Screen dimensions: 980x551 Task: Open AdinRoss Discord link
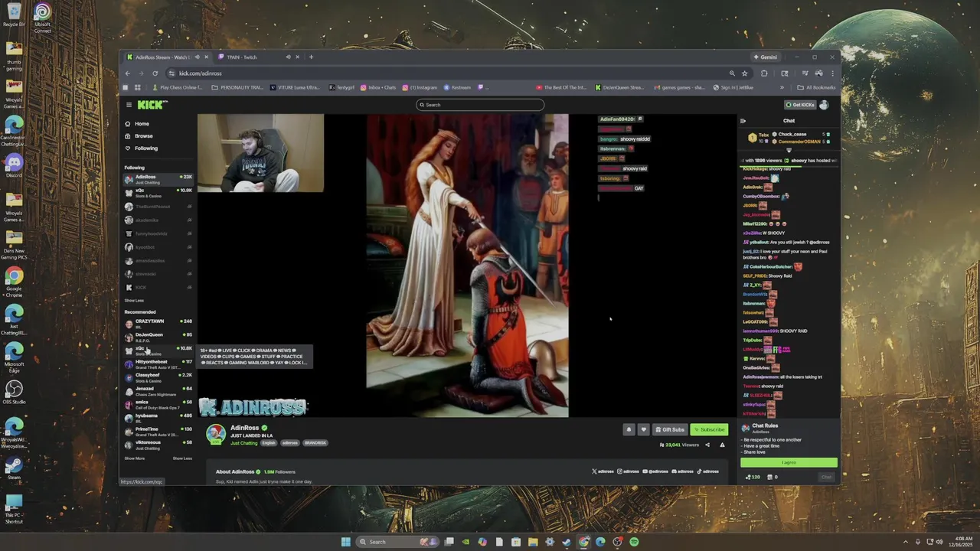(683, 471)
